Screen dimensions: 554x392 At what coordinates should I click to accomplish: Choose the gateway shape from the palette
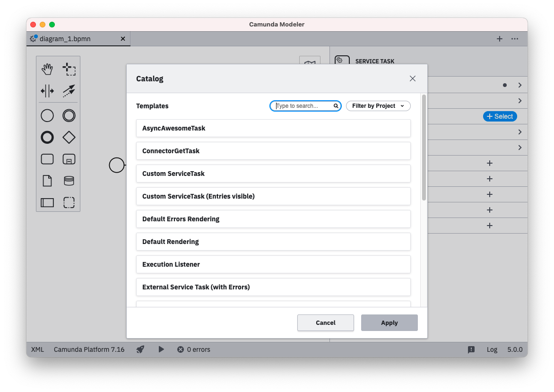(x=69, y=137)
